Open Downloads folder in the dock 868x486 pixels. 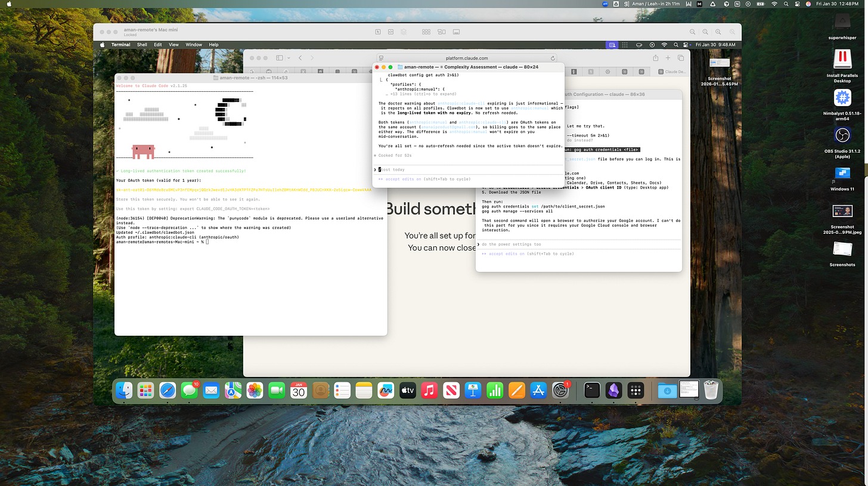point(668,391)
